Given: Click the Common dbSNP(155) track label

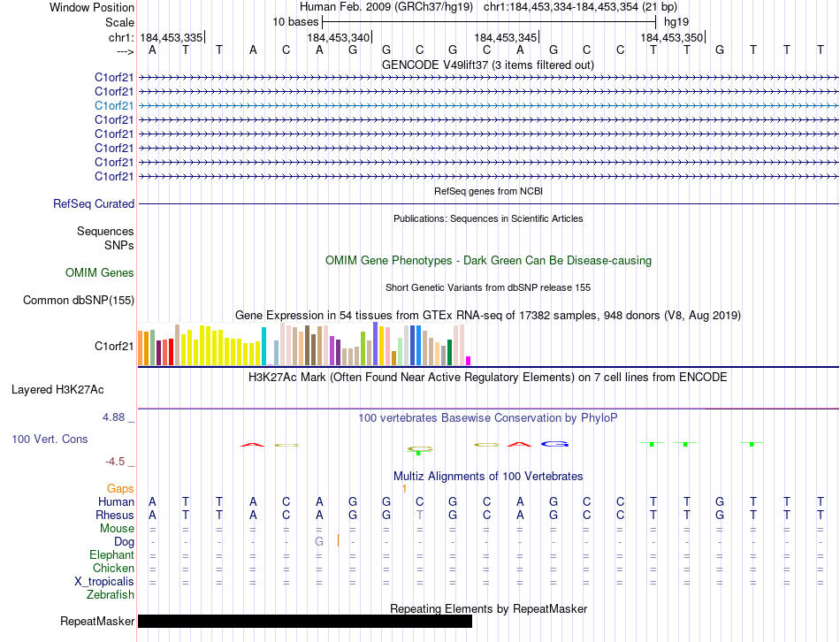Looking at the screenshot, I should (x=79, y=301).
